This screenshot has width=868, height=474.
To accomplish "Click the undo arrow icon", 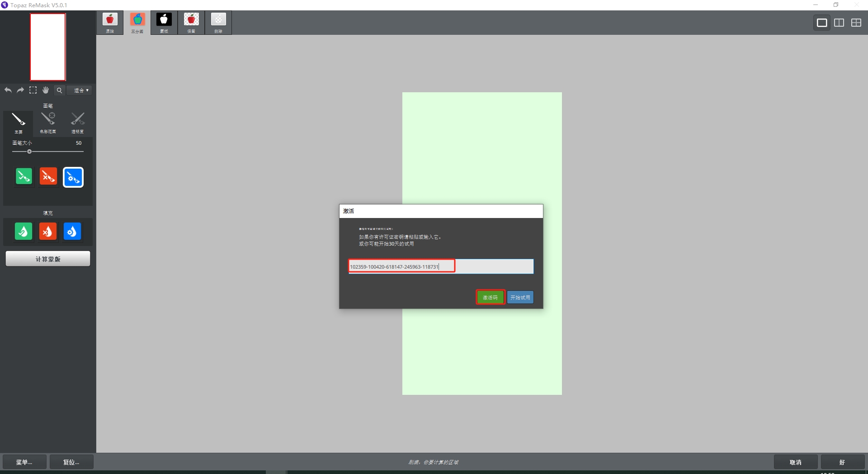I will click(8, 90).
